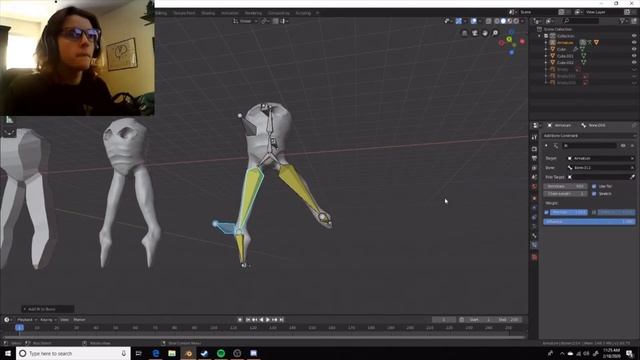640x360 pixels.
Task: Open File Explorer from the taskbar
Action: pyautogui.click(x=172, y=353)
